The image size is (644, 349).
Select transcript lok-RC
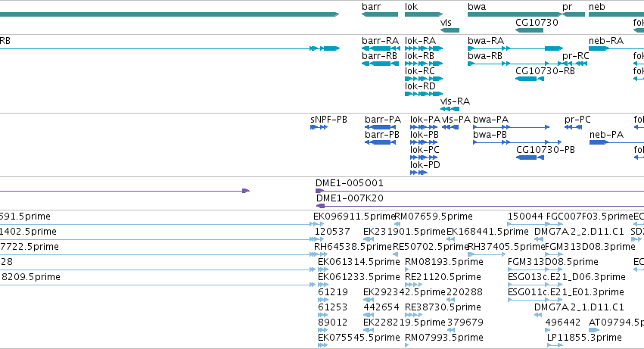[x=424, y=79]
